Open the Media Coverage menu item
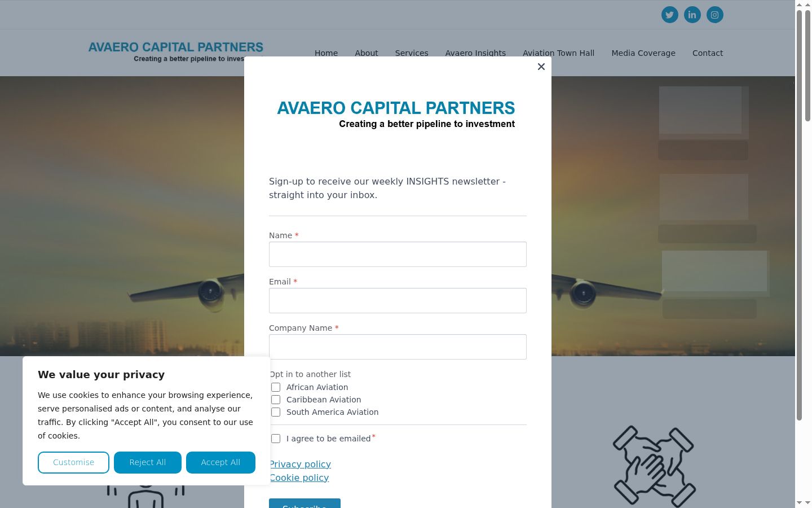The width and height of the screenshot is (812, 508). coord(643,53)
